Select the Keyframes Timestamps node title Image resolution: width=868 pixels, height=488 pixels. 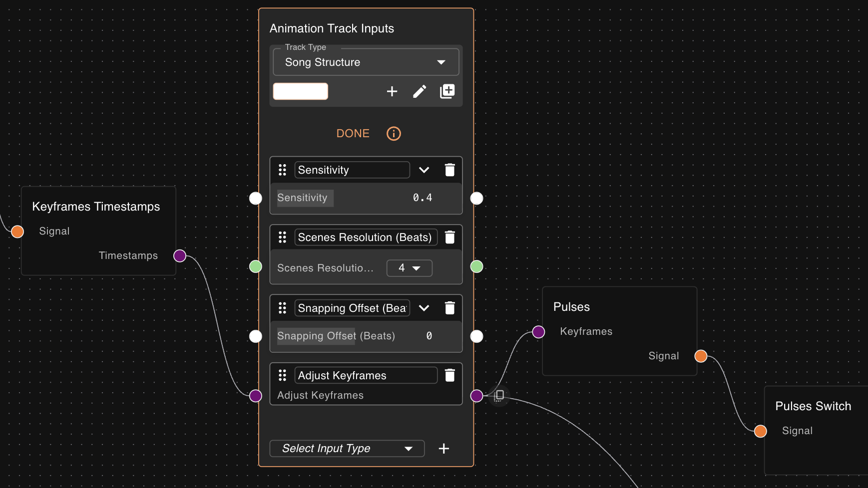(96, 207)
